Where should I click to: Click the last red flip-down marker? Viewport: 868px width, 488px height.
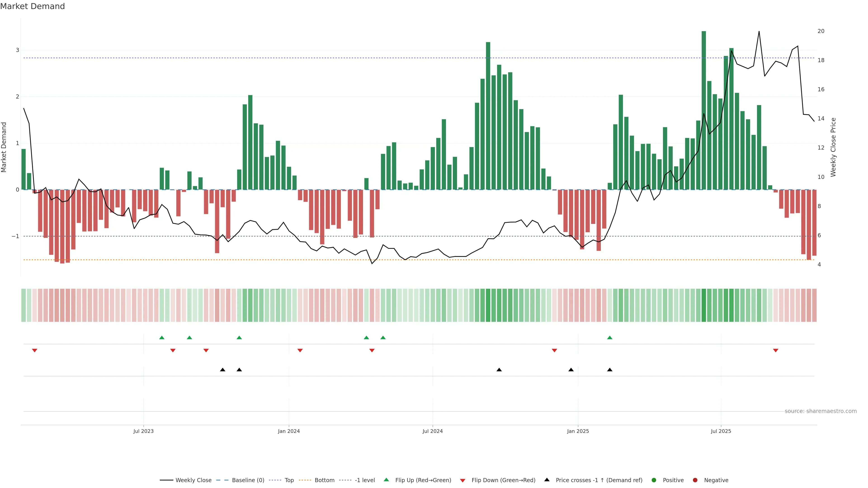776,351
